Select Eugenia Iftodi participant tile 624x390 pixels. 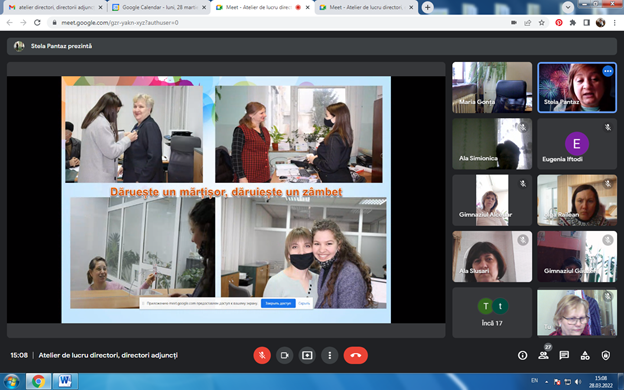(577, 144)
